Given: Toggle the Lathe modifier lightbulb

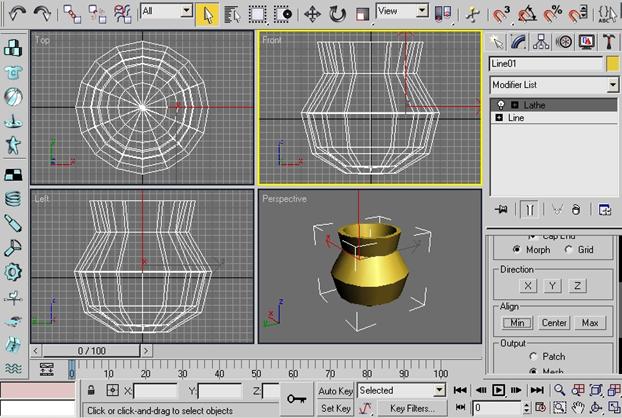Looking at the screenshot, I should (500, 104).
